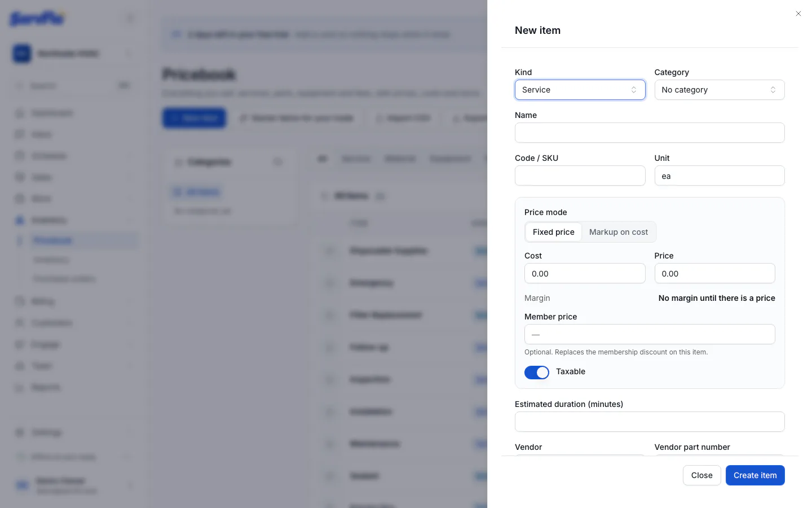The width and height of the screenshot is (812, 508).
Task: Close the New item panel with X icon
Action: [798, 14]
